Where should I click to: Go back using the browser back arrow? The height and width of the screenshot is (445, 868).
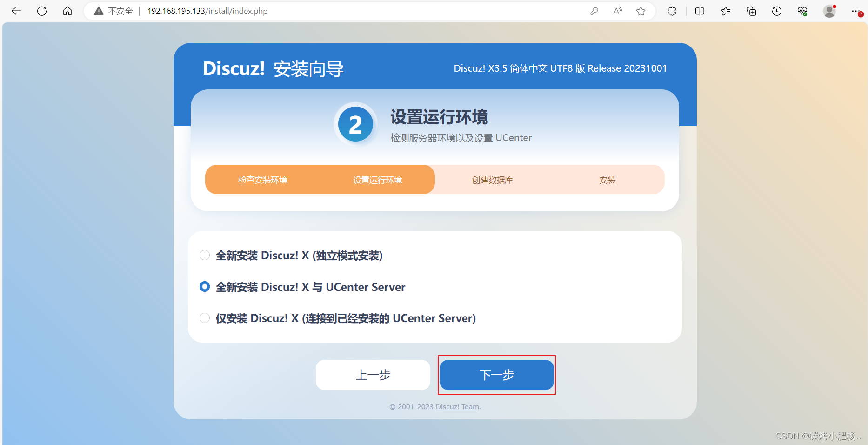(16, 11)
